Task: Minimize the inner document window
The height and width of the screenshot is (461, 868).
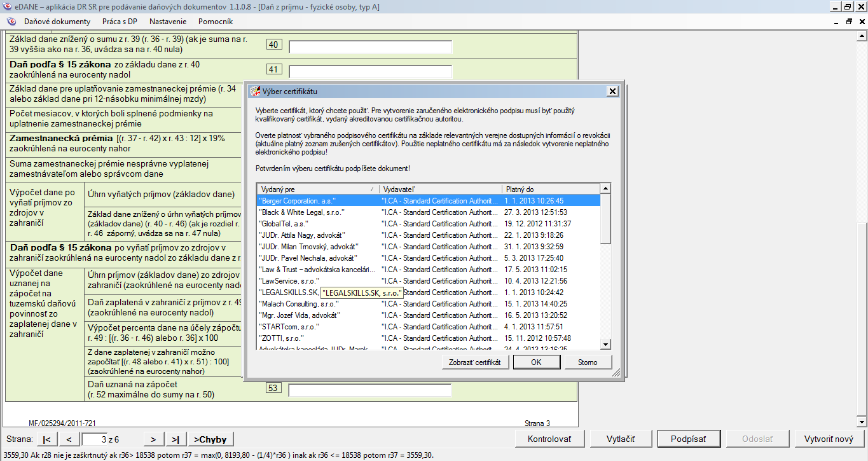Action: pyautogui.click(x=836, y=22)
